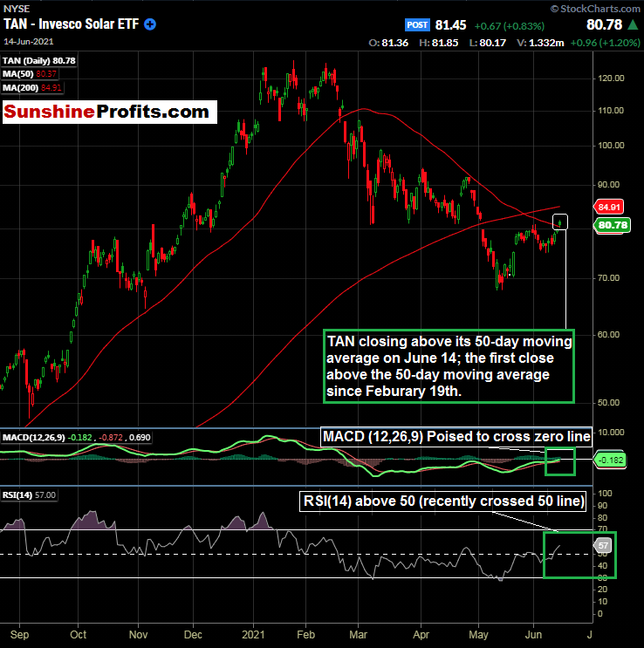Click the low value L: 80.17
Image resolution: width=644 pixels, height=648 pixels.
[x=487, y=43]
